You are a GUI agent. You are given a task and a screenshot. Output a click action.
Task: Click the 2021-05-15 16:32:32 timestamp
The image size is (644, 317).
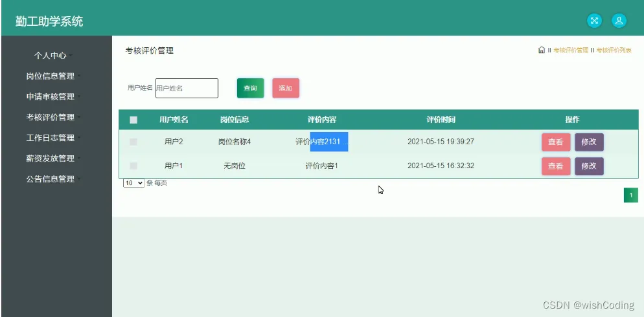pyautogui.click(x=441, y=166)
